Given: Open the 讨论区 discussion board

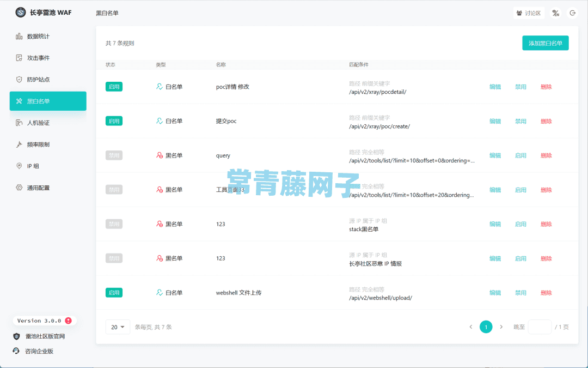Looking at the screenshot, I should click(x=528, y=13).
